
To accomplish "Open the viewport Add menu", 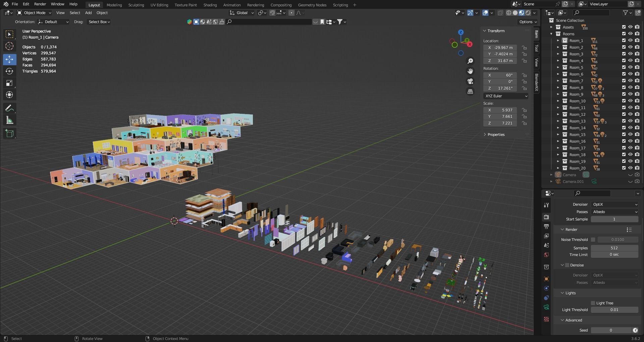I will coord(88,13).
